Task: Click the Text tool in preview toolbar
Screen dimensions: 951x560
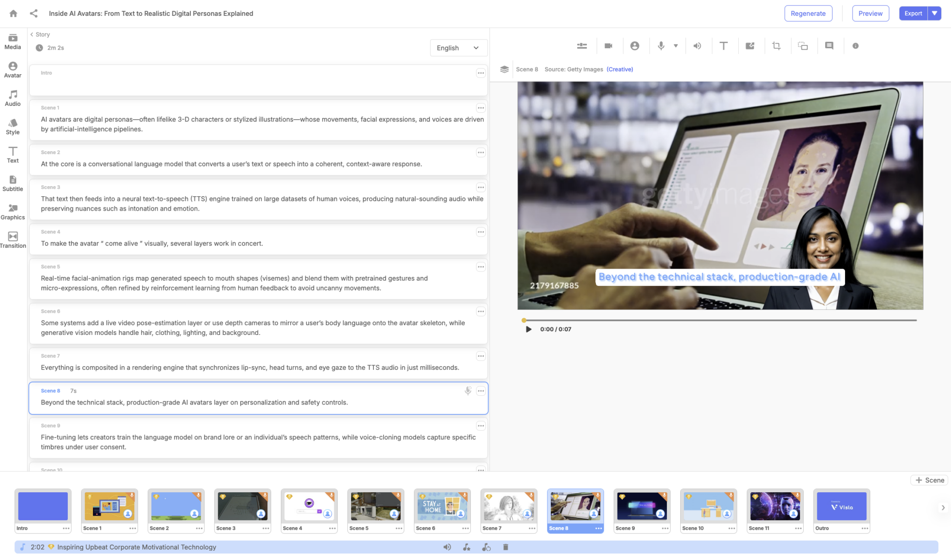Action: 723,45
